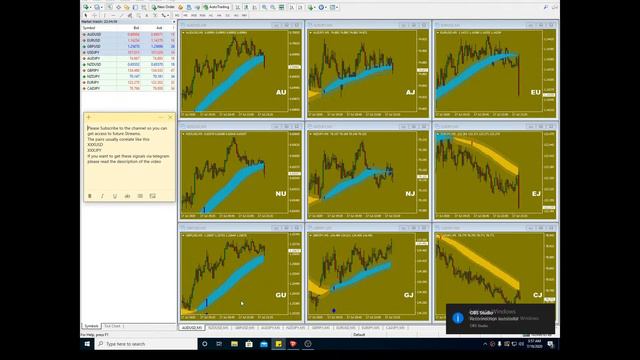Click the GJ chart window

point(368,272)
